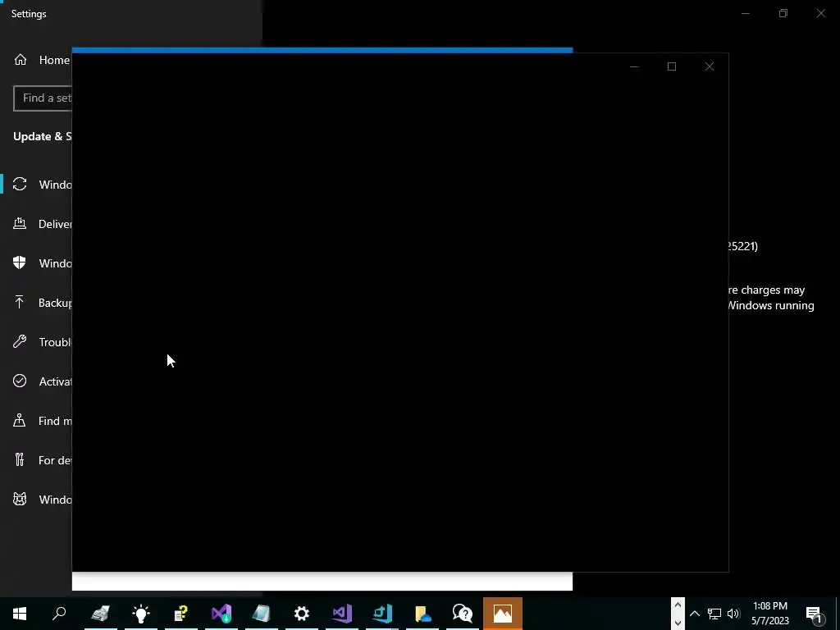Open the blue Blend app on taskbar

[x=382, y=614]
